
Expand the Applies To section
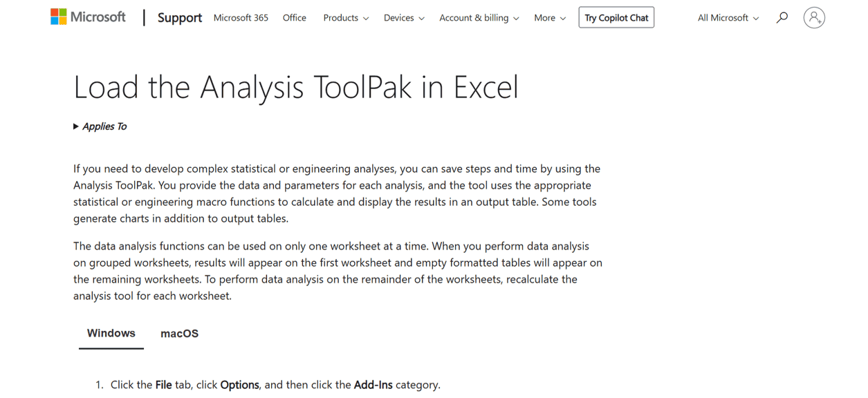coord(100,126)
